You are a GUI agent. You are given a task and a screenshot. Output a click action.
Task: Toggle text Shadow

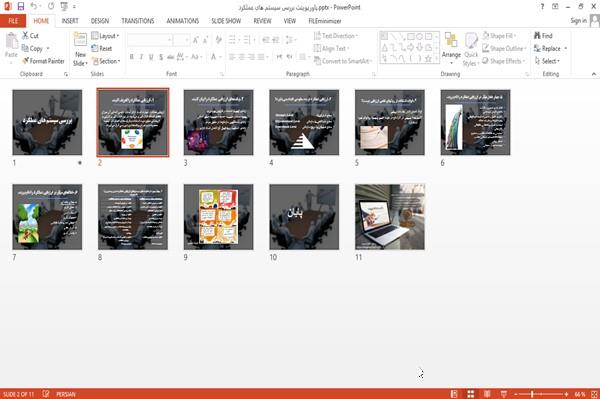coord(161,57)
